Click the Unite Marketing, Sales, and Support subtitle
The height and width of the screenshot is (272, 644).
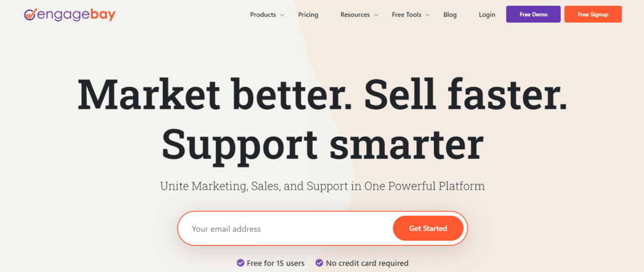click(322, 187)
